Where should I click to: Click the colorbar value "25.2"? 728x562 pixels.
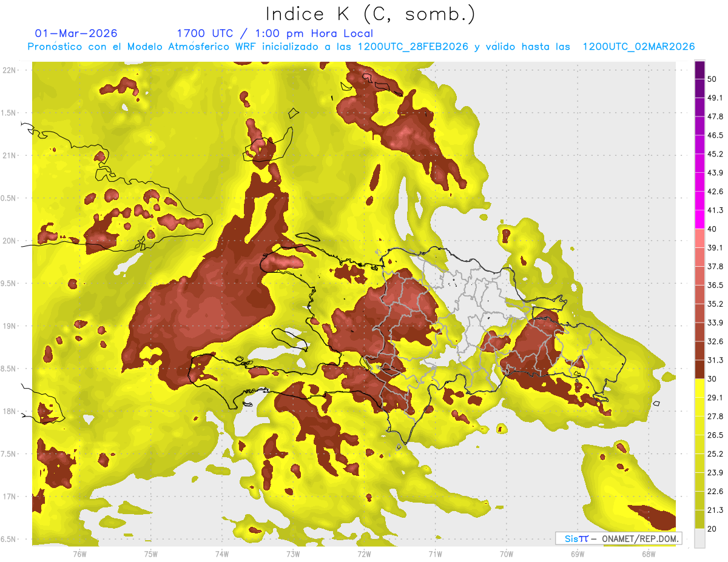coord(715,454)
